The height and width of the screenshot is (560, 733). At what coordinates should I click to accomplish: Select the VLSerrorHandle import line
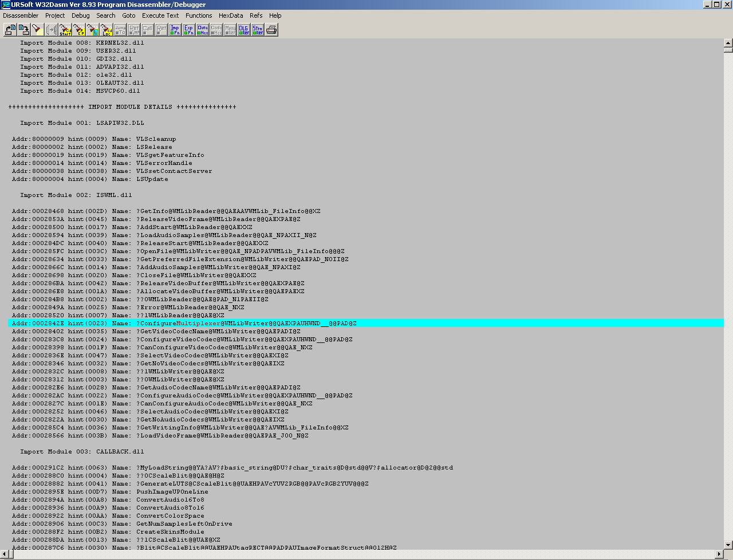(x=102, y=163)
